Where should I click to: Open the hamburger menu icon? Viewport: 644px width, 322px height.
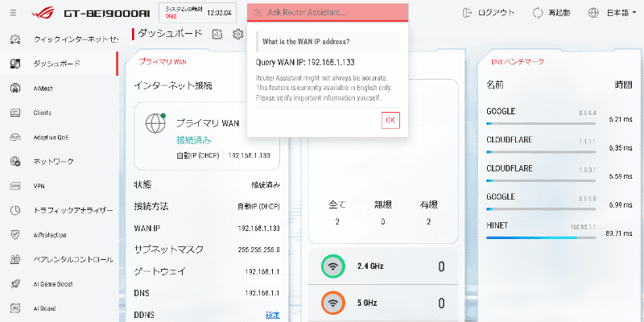pos(13,13)
